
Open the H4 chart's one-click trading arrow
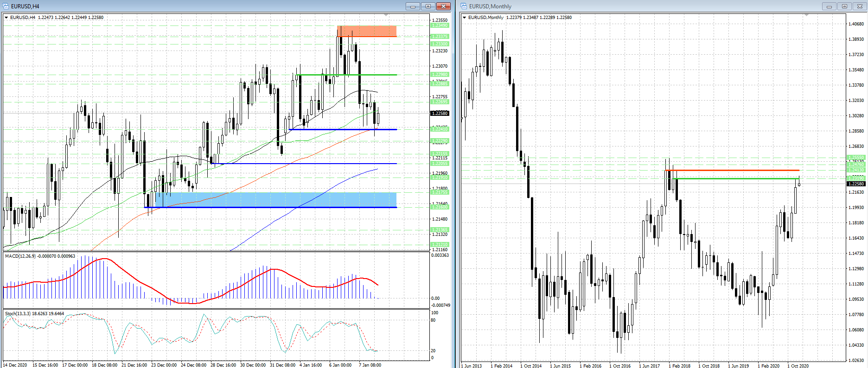[x=6, y=18]
